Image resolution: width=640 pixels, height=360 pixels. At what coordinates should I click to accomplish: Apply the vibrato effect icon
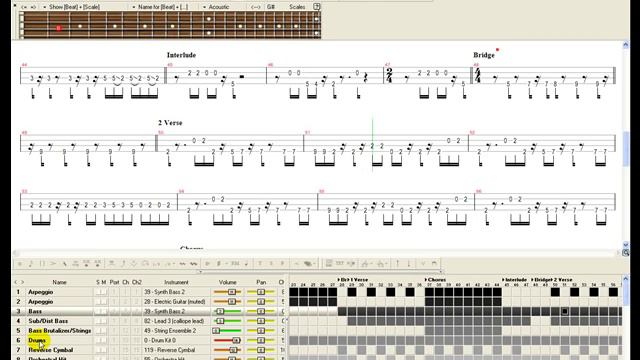tap(182, 264)
